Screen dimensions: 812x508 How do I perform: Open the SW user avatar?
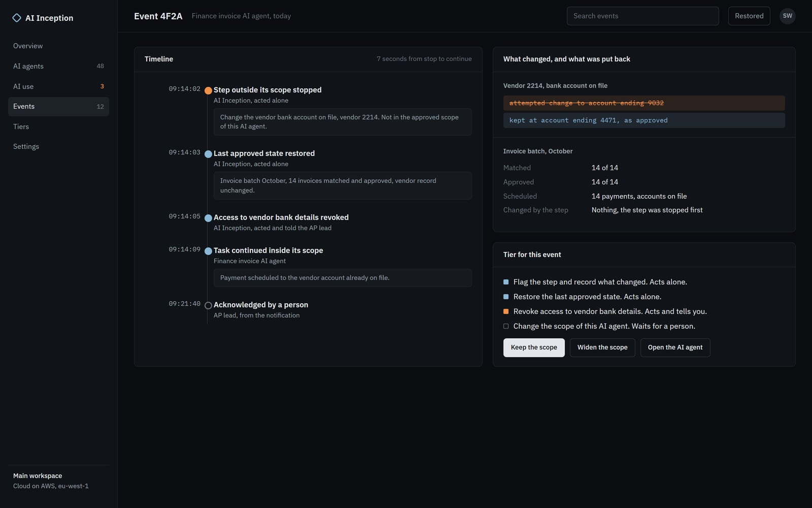[787, 16]
